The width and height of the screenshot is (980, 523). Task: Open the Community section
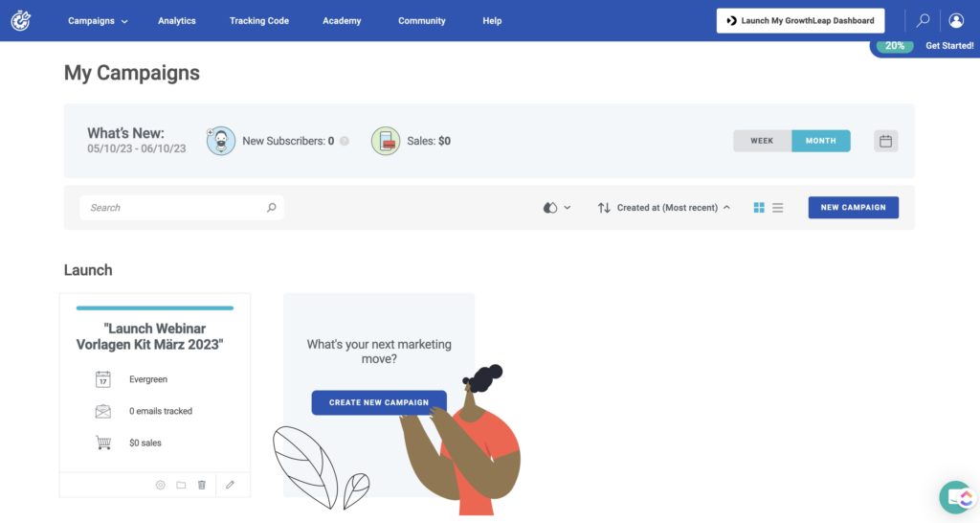(422, 21)
